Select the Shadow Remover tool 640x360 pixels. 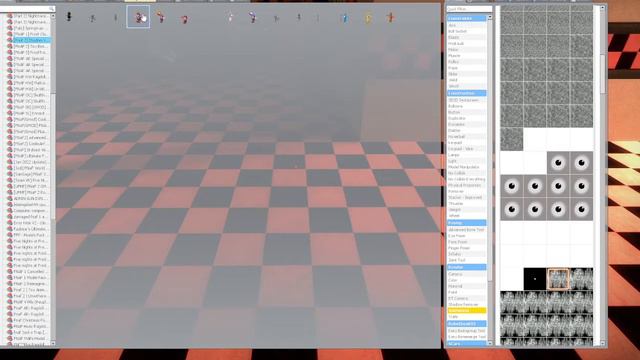(467, 305)
